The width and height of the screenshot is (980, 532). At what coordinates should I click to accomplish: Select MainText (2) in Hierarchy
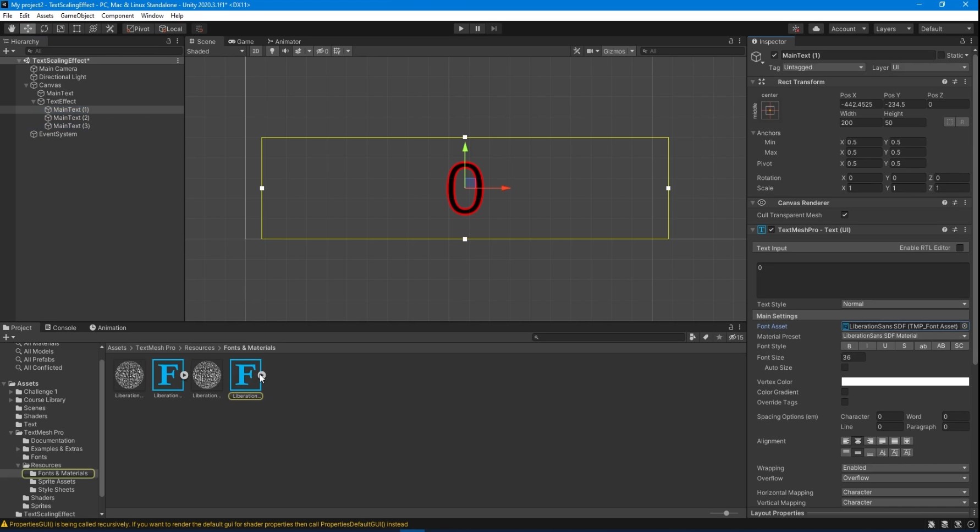71,118
